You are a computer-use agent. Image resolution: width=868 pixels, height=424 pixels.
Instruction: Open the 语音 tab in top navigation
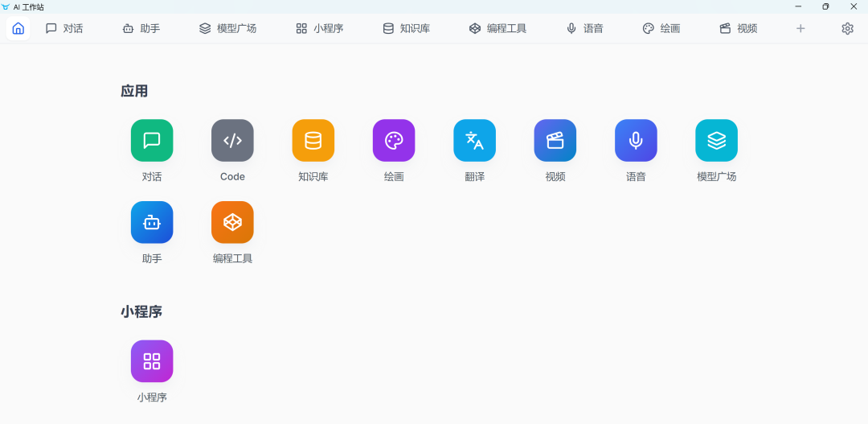point(584,28)
